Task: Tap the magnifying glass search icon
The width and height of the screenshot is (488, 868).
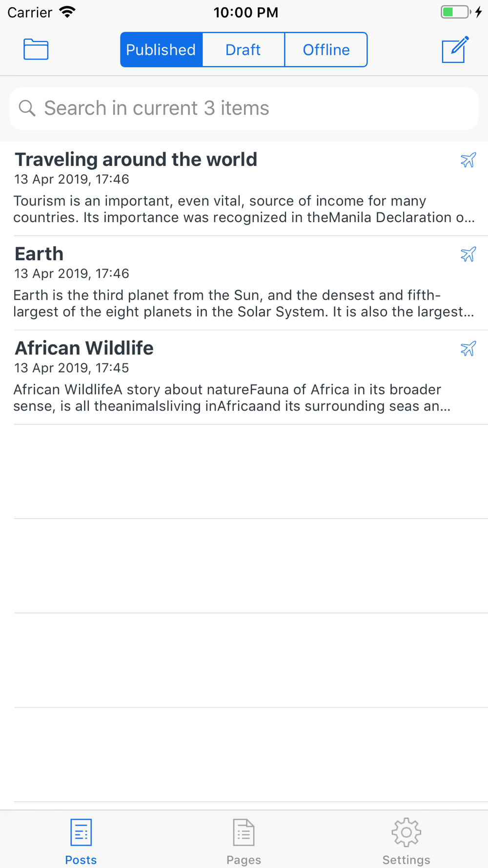Action: (27, 108)
